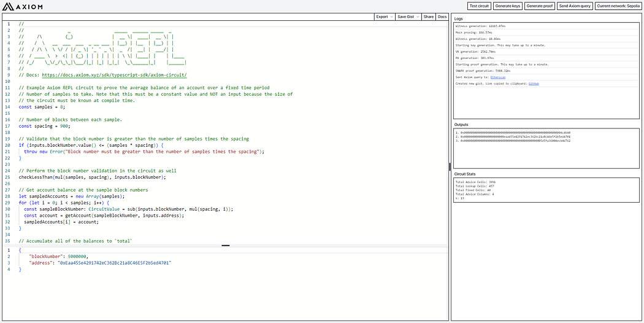Click the Logs panel heading
The width and height of the screenshot is (644, 323).
458,18
